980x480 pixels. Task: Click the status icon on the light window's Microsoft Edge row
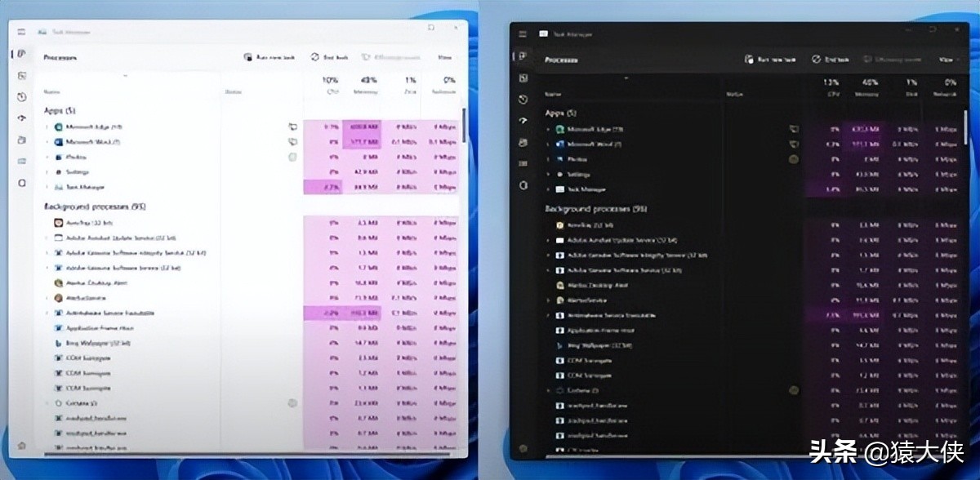292,127
